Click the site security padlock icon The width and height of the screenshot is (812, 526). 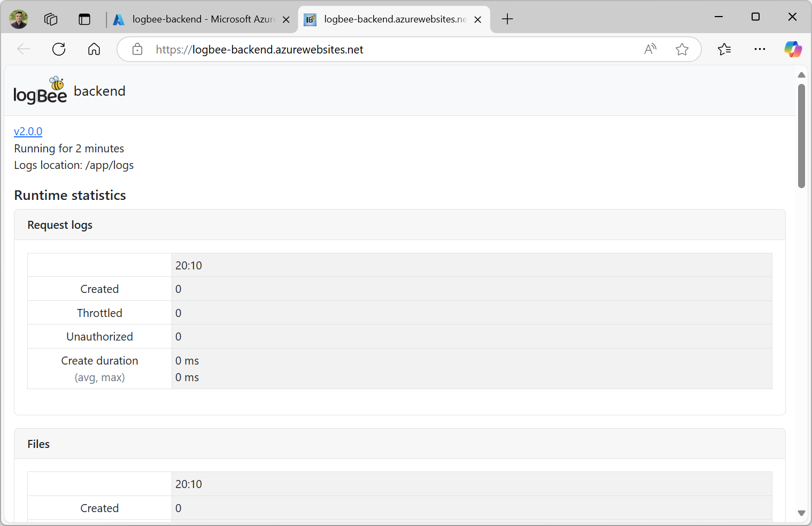click(137, 49)
